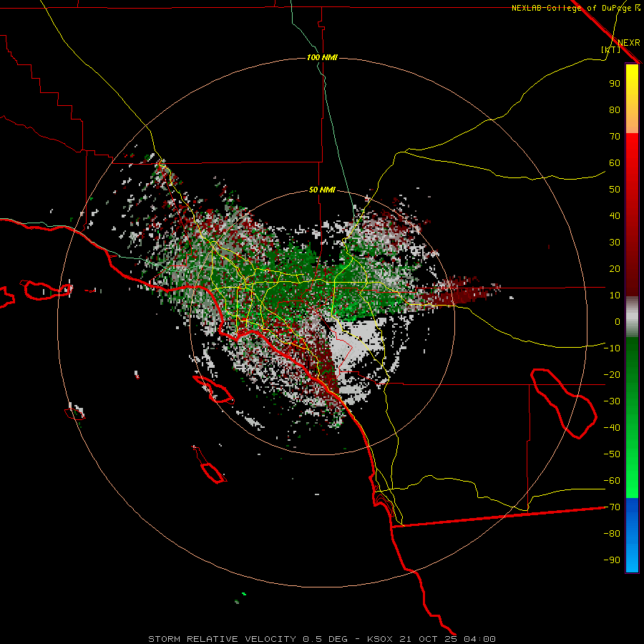Click the -60 knot scale label
This screenshot has height=644, width=644.
(612, 481)
